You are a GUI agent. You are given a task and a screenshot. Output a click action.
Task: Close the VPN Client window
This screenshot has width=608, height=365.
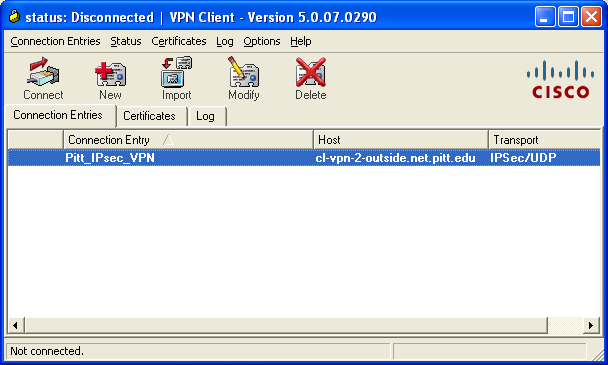coord(591,17)
